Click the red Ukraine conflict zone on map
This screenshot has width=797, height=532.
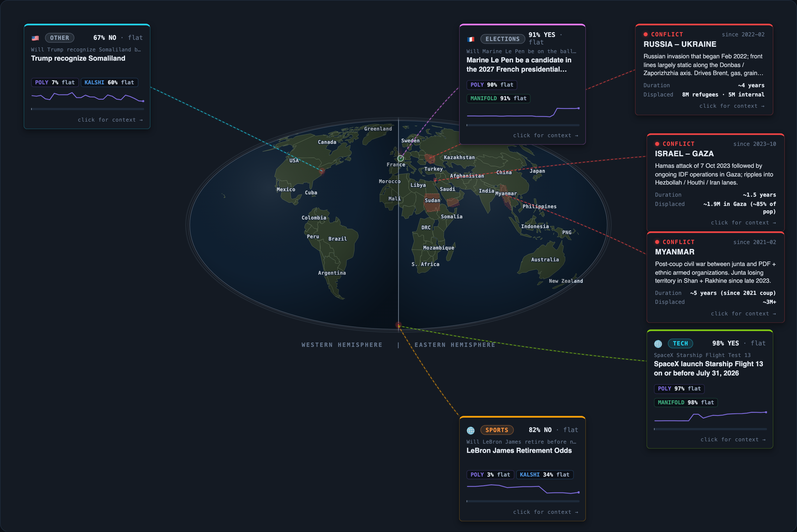tap(430, 158)
